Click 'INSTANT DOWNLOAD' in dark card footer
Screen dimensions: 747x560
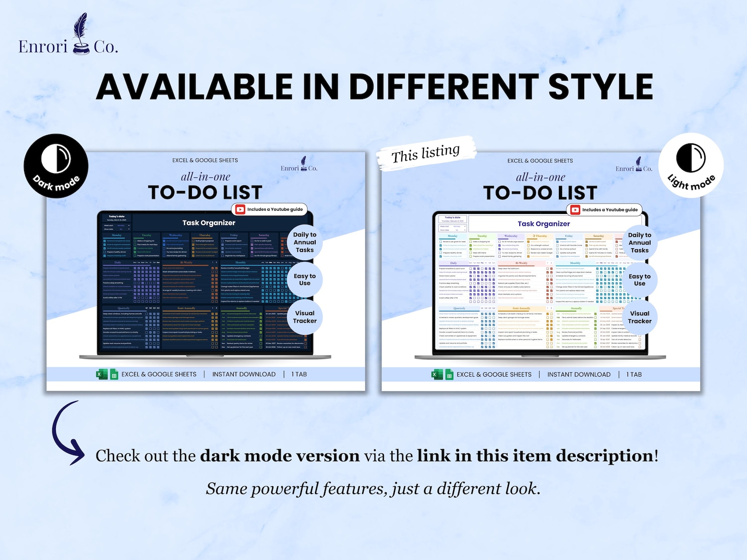pos(244,374)
